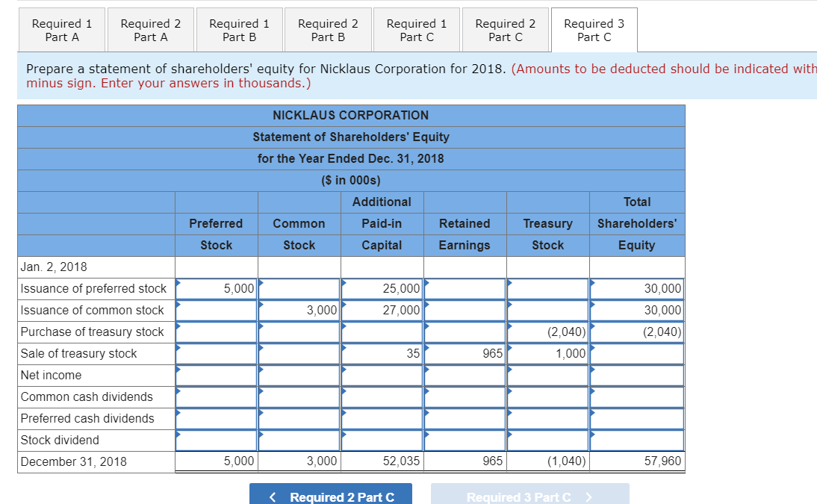Image resolution: width=817 pixels, height=504 pixels.
Task: Click Treasury Stock cell in Net income row
Action: click(x=547, y=376)
